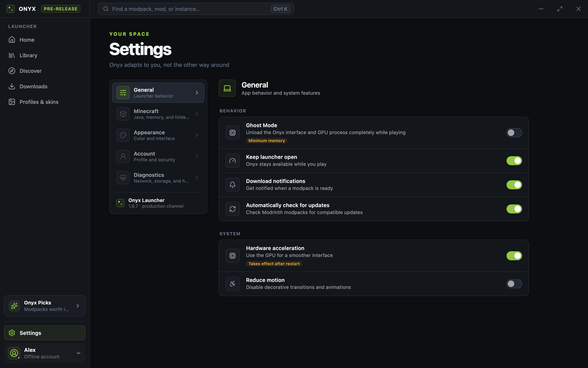Click the Account person icon
Viewport: 588px width, 368px height.
pos(123,156)
